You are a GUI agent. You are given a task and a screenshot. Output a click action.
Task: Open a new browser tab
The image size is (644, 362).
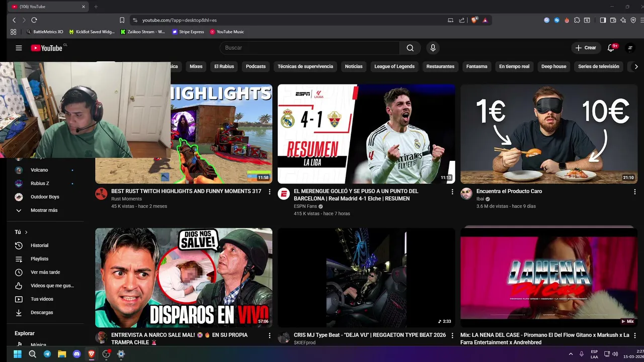pos(96,7)
